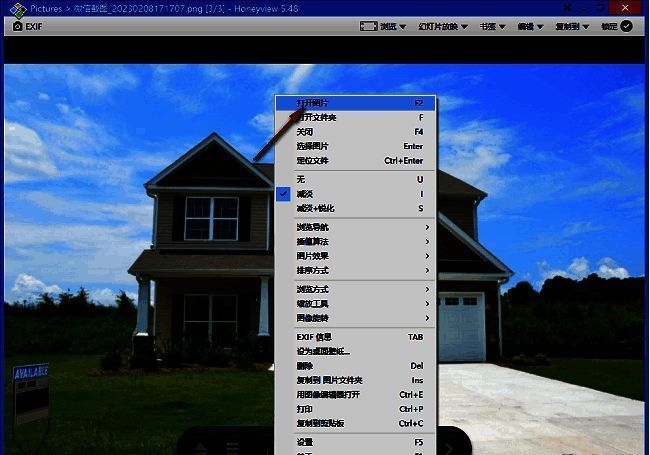
Task: Click the next image arrow on bottom bar
Action: [452, 444]
